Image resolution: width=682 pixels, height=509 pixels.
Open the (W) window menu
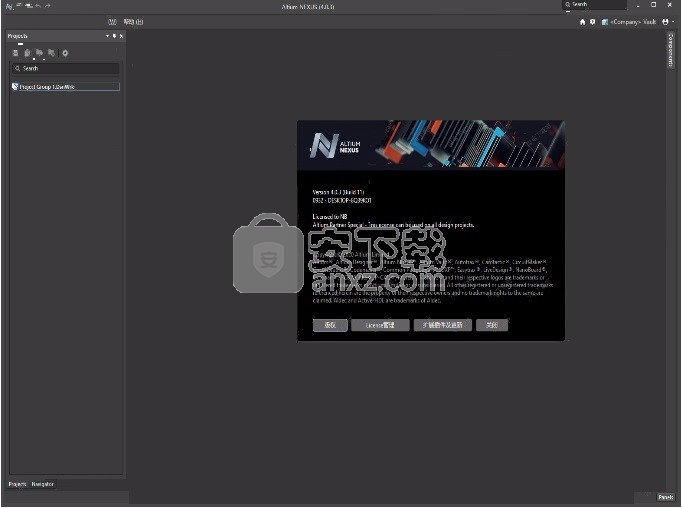pos(112,22)
